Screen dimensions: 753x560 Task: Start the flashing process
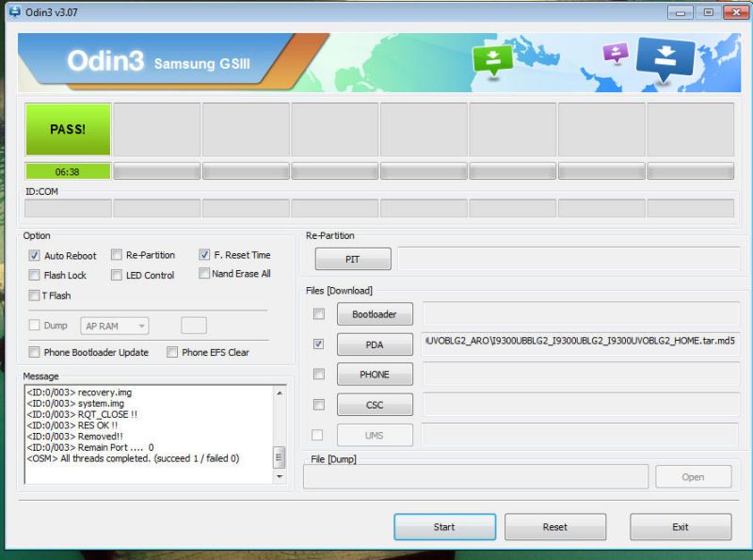pyautogui.click(x=444, y=527)
